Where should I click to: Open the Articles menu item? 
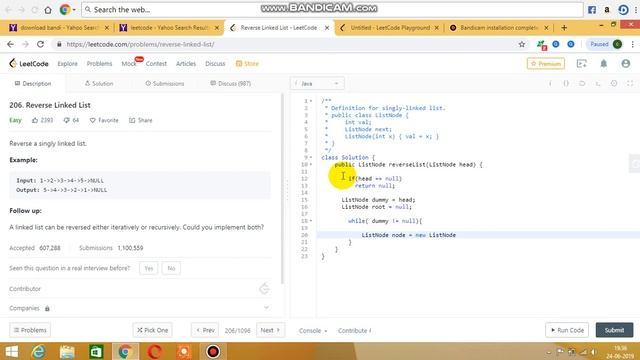click(186, 64)
